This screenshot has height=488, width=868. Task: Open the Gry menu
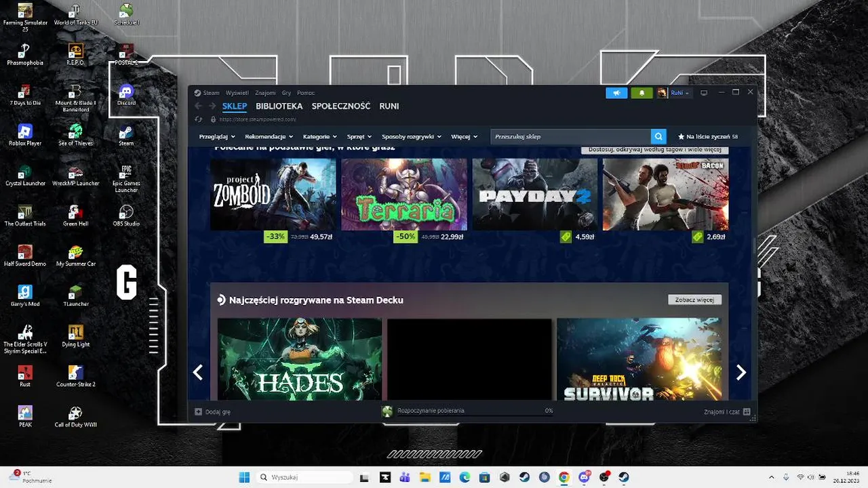click(x=287, y=93)
